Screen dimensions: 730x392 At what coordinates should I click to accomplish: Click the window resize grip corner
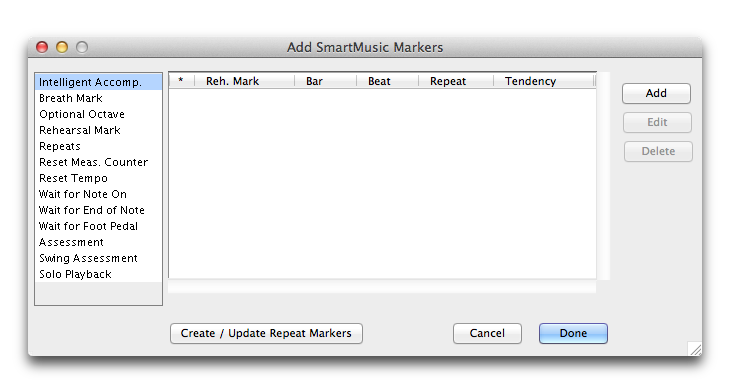(695, 349)
